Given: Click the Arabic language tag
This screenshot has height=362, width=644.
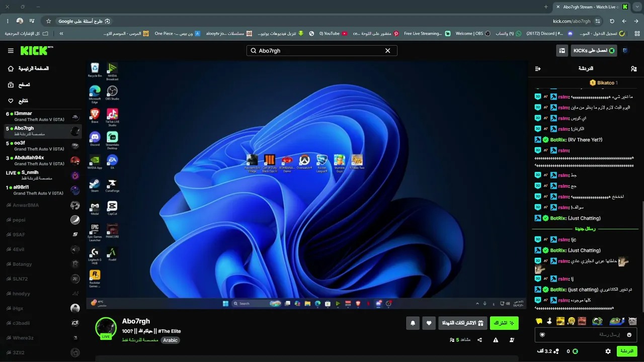Looking at the screenshot, I should click(x=170, y=340).
